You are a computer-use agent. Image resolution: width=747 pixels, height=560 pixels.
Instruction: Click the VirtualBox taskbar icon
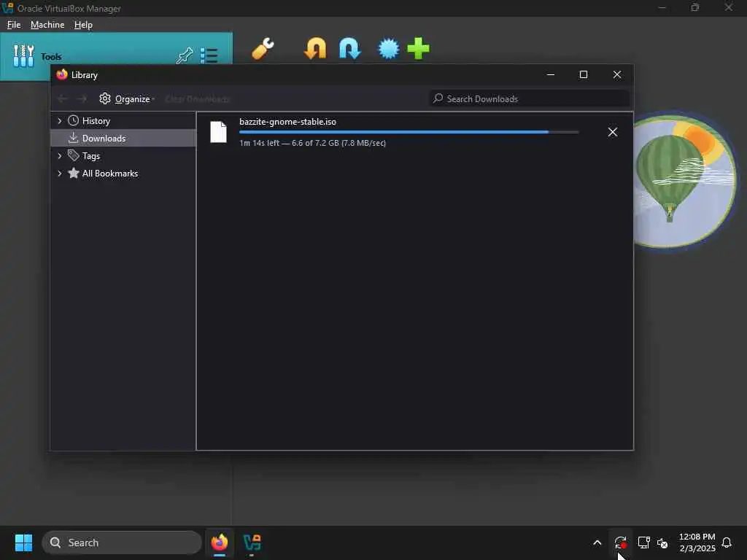tap(252, 542)
